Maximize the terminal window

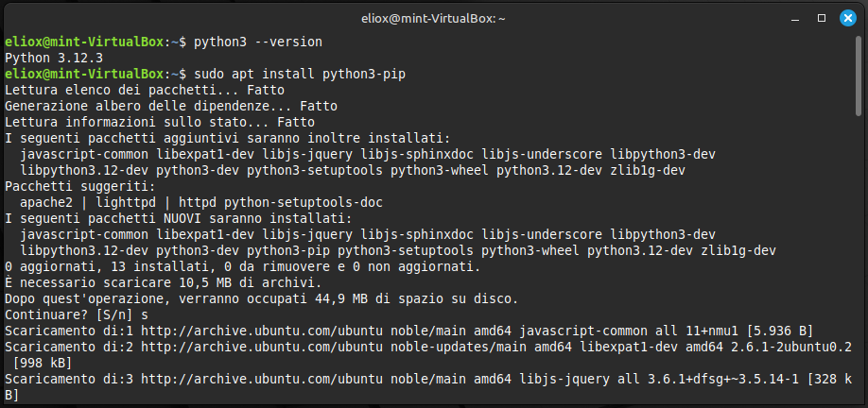[822, 17]
